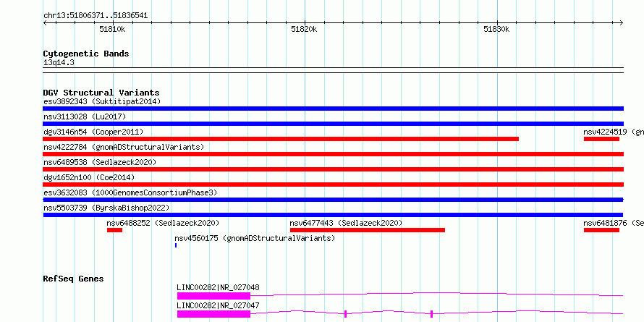Viewport: 644px width, 322px height.
Task: Open variant dgv1652n100 (Coe2014) label
Action: coord(89,177)
